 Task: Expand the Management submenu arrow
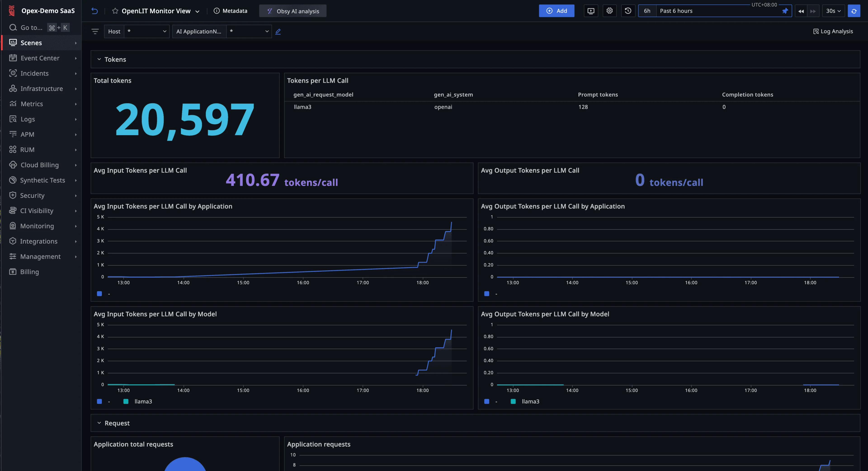tap(76, 257)
